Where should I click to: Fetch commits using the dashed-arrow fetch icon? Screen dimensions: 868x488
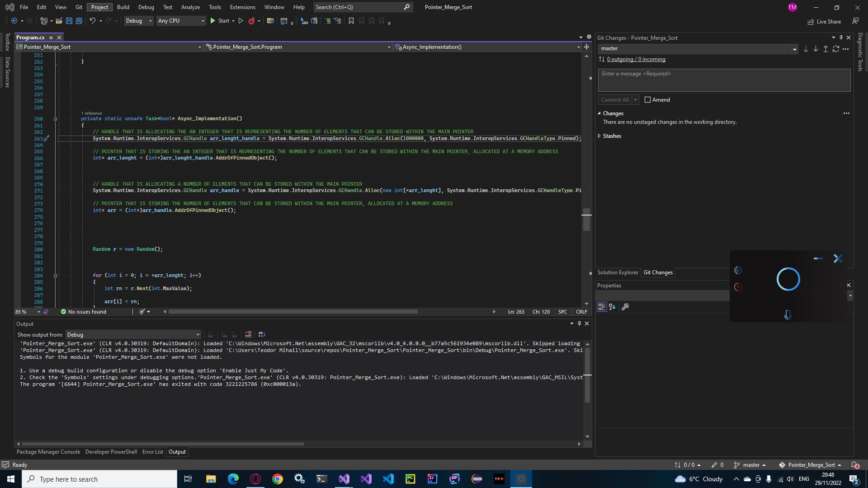(x=806, y=49)
